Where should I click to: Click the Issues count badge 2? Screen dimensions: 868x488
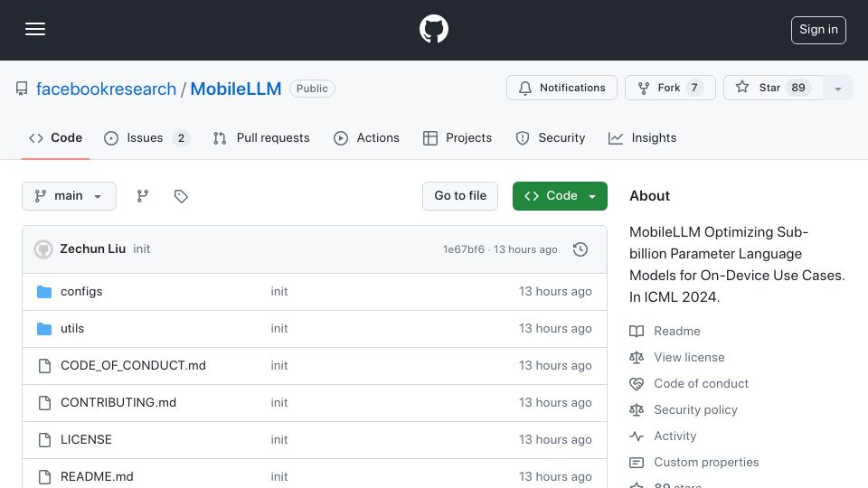(x=181, y=137)
